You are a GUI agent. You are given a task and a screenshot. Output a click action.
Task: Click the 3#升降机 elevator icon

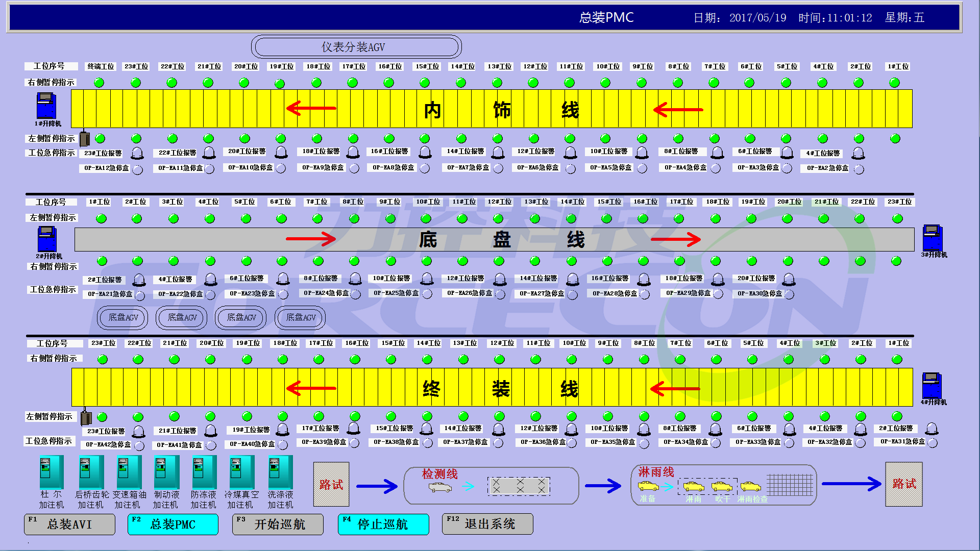coord(932,238)
